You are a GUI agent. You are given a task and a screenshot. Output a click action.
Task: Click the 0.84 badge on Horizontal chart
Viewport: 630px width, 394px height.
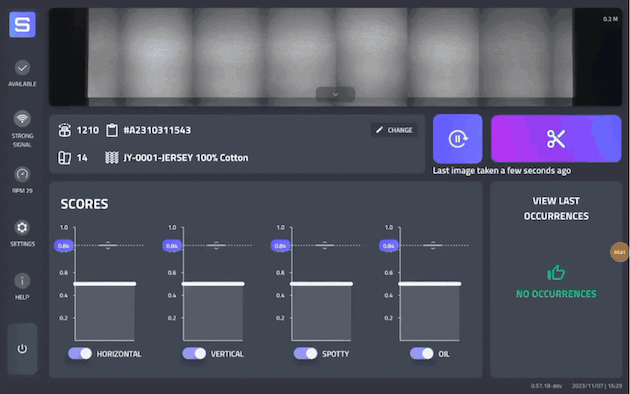63,246
